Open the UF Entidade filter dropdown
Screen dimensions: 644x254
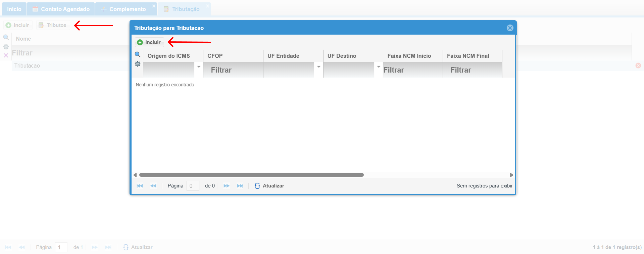[318, 67]
